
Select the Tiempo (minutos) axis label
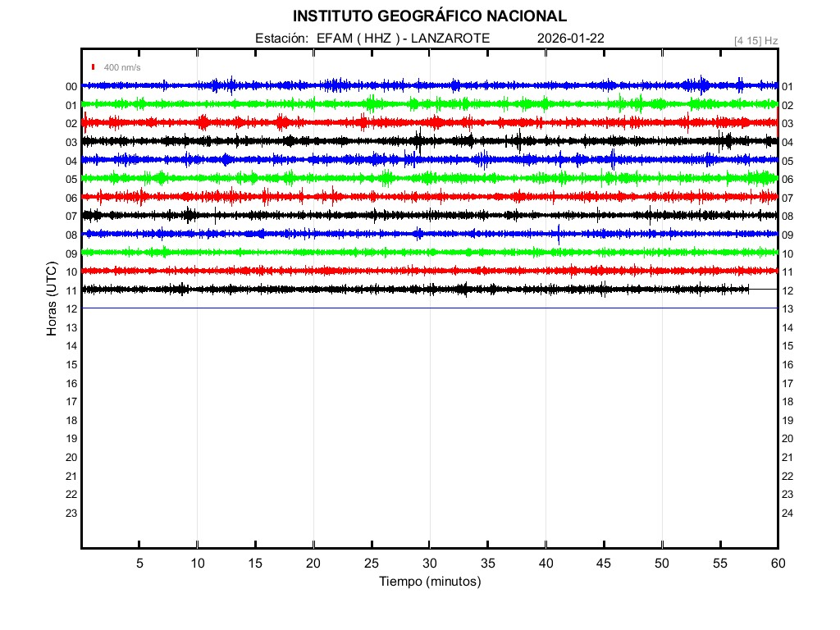pos(430,582)
